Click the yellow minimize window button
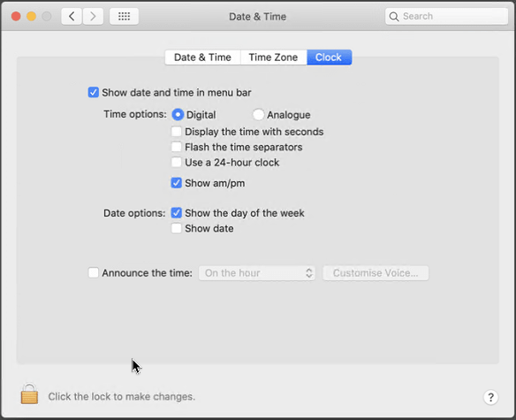The width and height of the screenshot is (516, 420). (x=31, y=16)
